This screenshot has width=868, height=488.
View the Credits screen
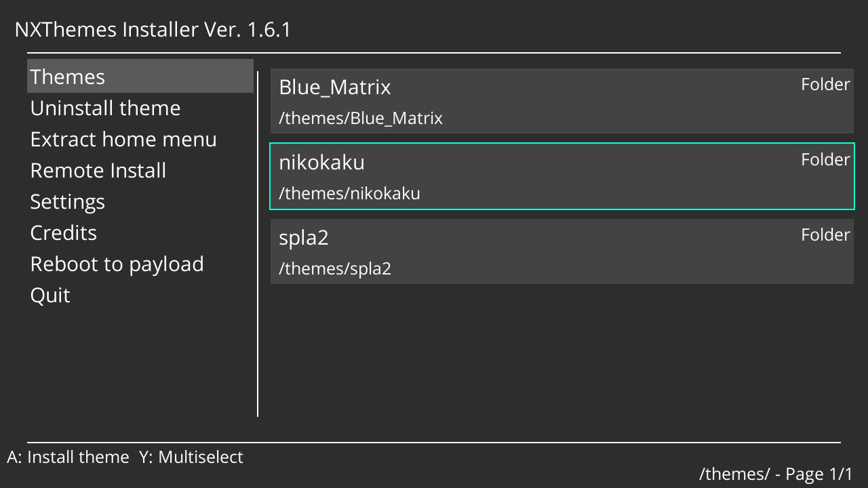point(63,232)
